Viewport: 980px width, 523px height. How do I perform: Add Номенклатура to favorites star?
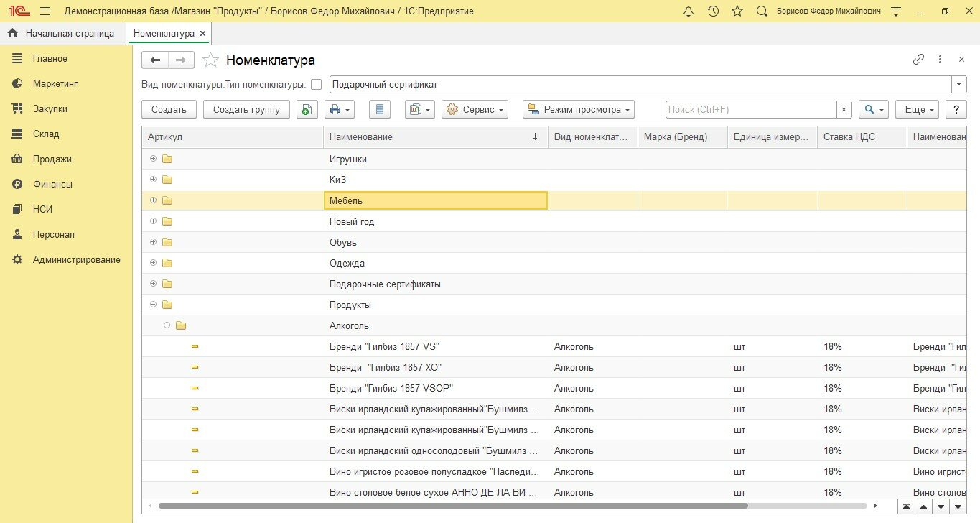210,60
